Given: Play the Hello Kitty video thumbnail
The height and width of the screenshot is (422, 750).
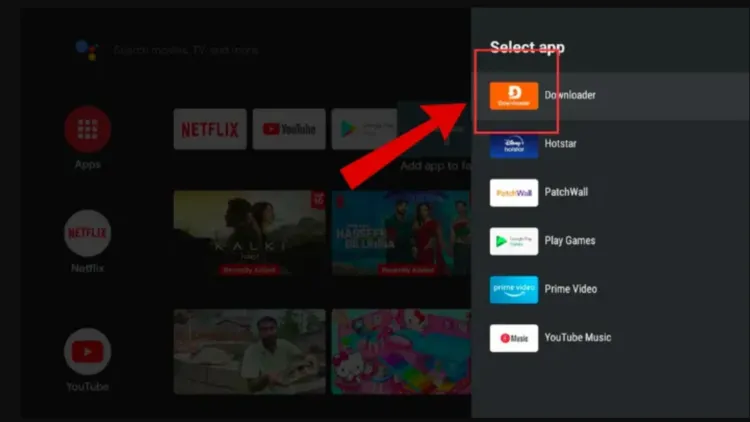Looking at the screenshot, I should coord(401,352).
